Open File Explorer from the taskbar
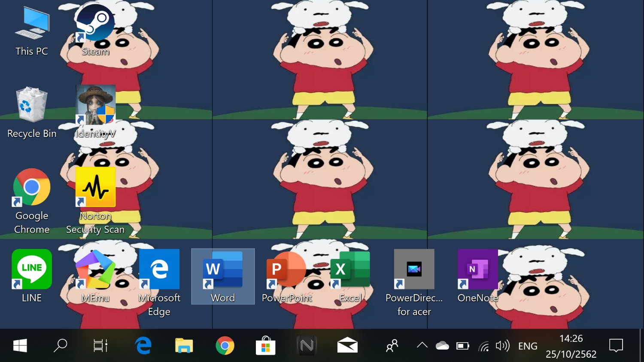The height and width of the screenshot is (362, 644). coord(184,346)
